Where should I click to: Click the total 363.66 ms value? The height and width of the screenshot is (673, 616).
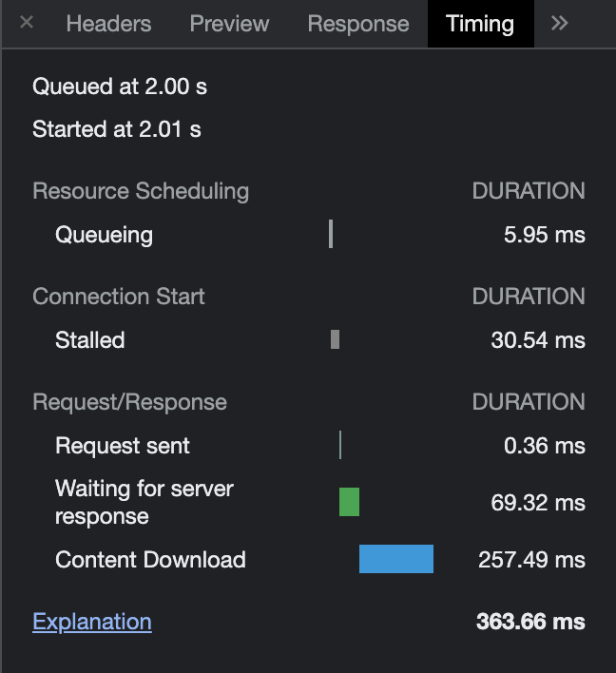(530, 622)
